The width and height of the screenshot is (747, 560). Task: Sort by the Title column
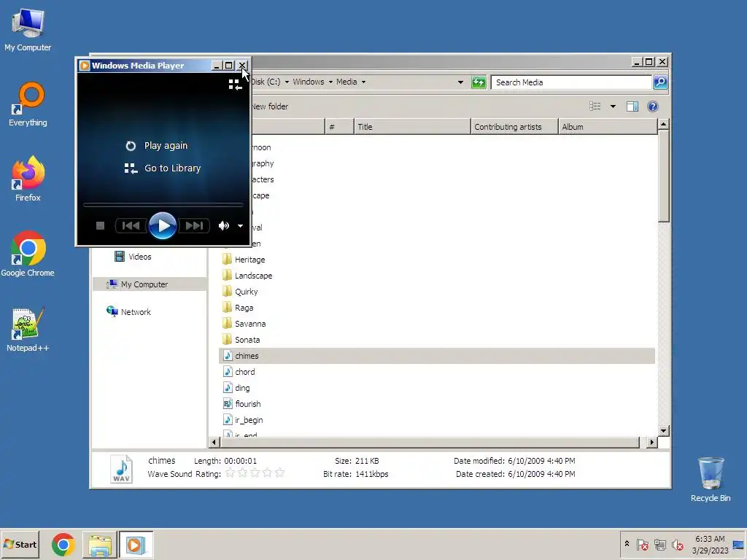pyautogui.click(x=412, y=127)
